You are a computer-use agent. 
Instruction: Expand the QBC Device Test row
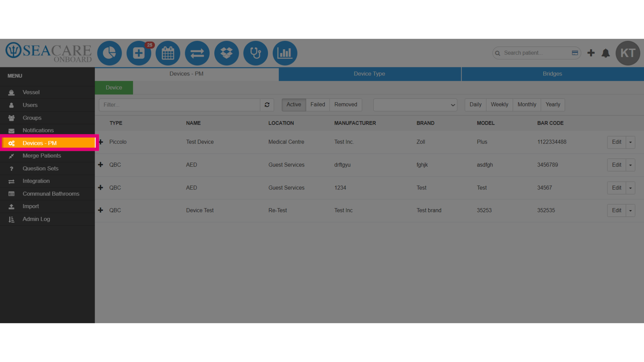pos(101,210)
